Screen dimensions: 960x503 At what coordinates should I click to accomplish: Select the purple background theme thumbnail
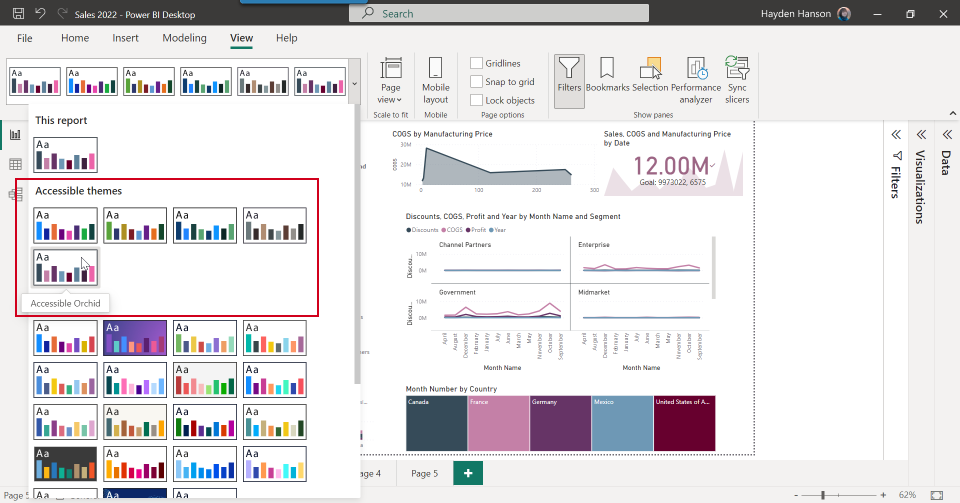pyautogui.click(x=135, y=338)
